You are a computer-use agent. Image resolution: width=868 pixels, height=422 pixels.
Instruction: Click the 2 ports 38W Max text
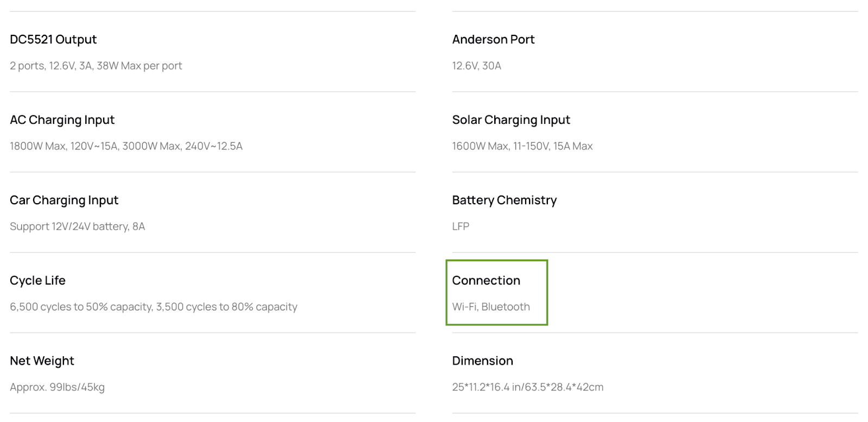tap(96, 66)
